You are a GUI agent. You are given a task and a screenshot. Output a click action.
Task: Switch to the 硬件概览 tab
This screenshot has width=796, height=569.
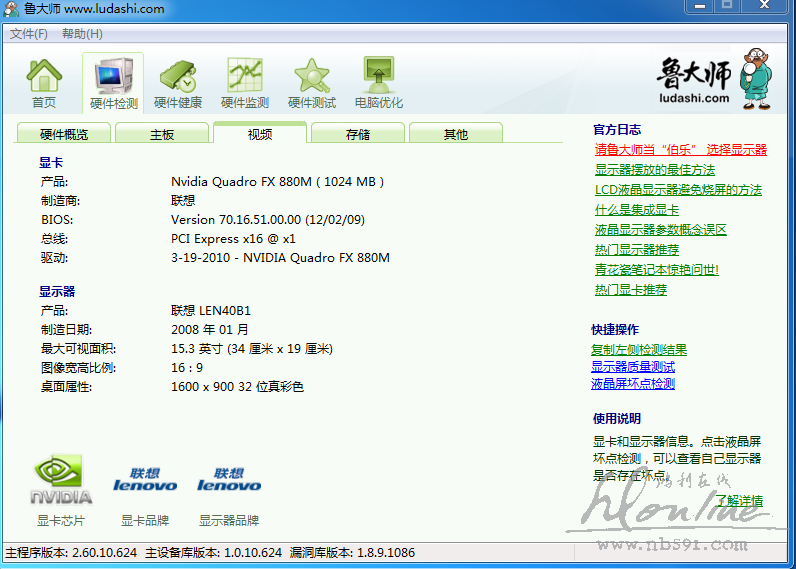64,135
